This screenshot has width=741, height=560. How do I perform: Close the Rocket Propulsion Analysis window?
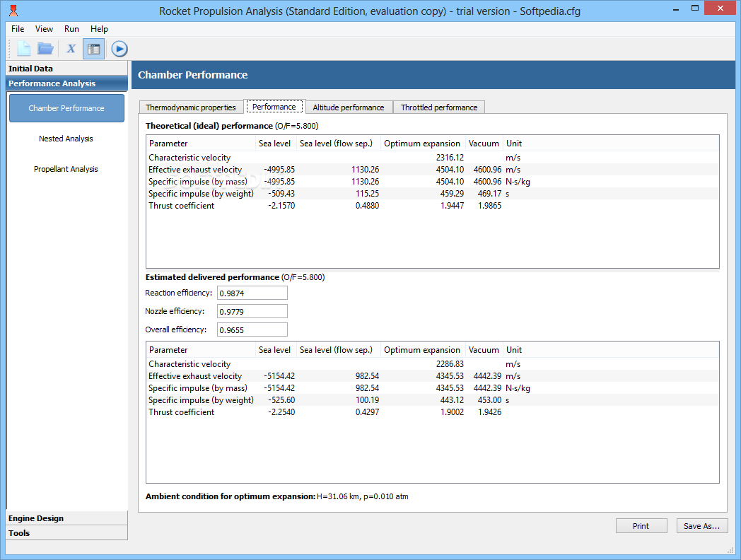tap(720, 8)
